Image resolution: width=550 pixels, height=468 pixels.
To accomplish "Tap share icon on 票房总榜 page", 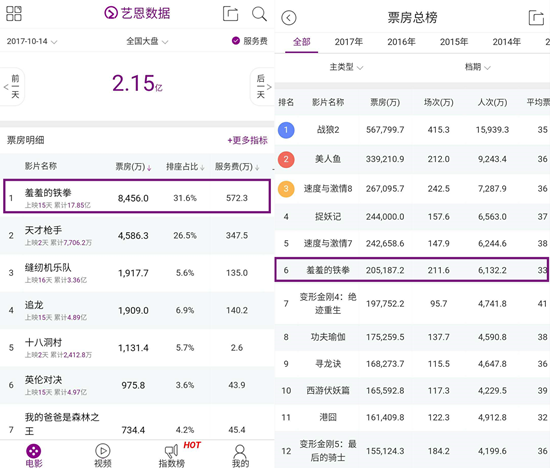I will coord(536,18).
